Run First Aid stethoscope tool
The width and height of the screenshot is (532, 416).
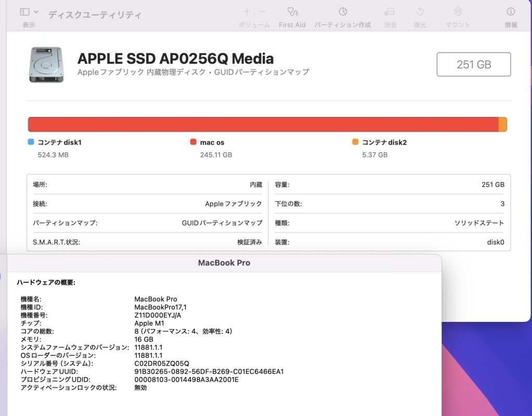pos(292,12)
